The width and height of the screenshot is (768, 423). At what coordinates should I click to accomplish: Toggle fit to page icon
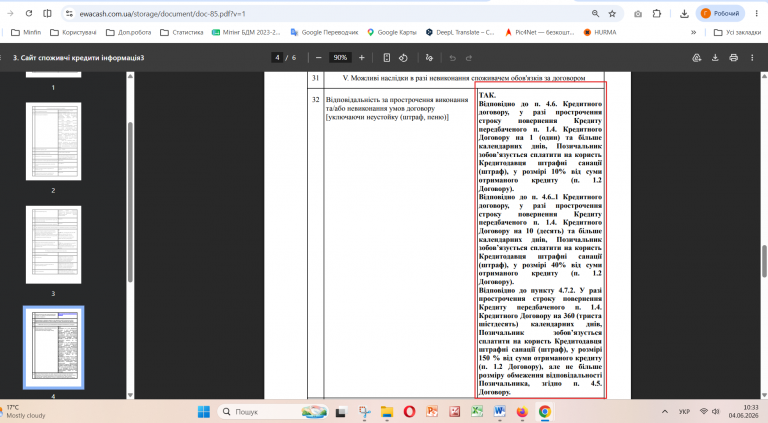click(386, 58)
